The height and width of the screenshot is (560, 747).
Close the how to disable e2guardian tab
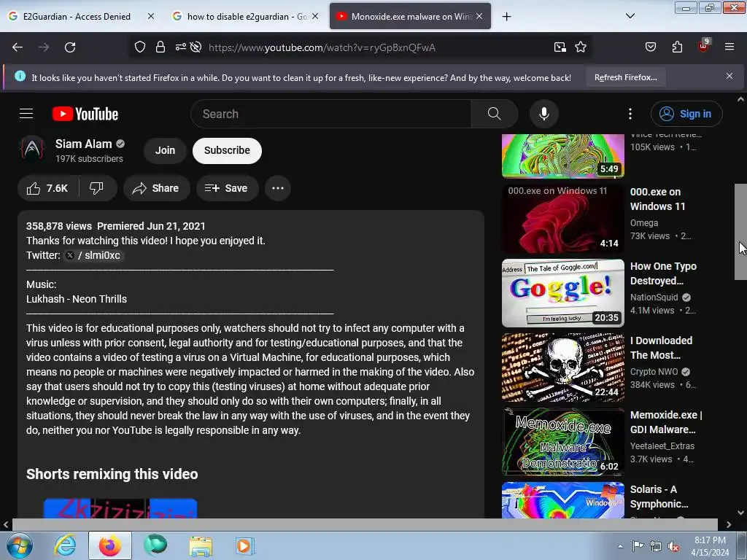pyautogui.click(x=315, y=16)
